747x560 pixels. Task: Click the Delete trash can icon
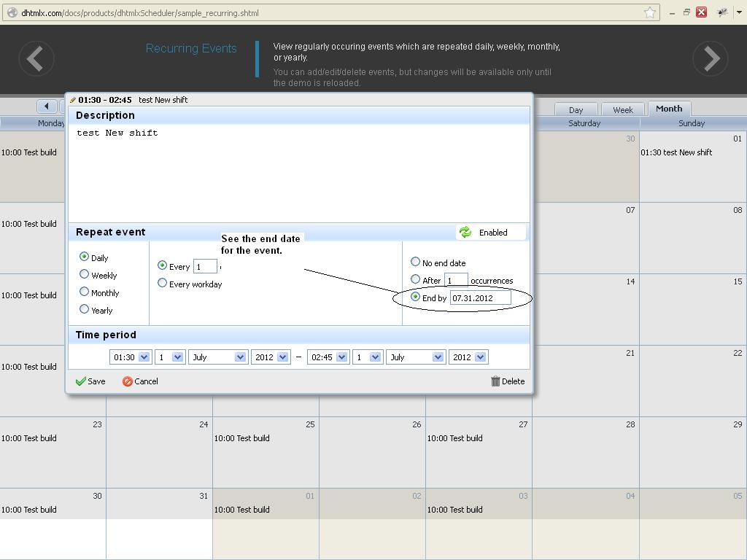495,381
